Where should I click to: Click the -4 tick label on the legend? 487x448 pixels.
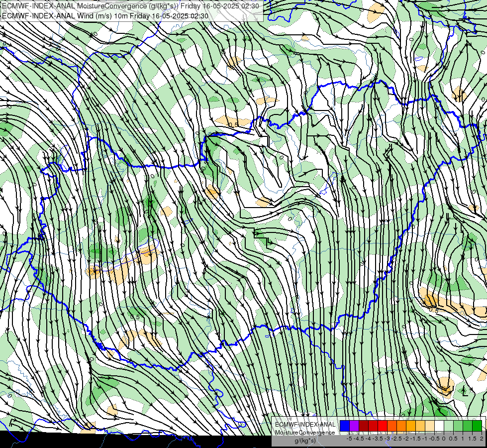[x=368, y=439]
